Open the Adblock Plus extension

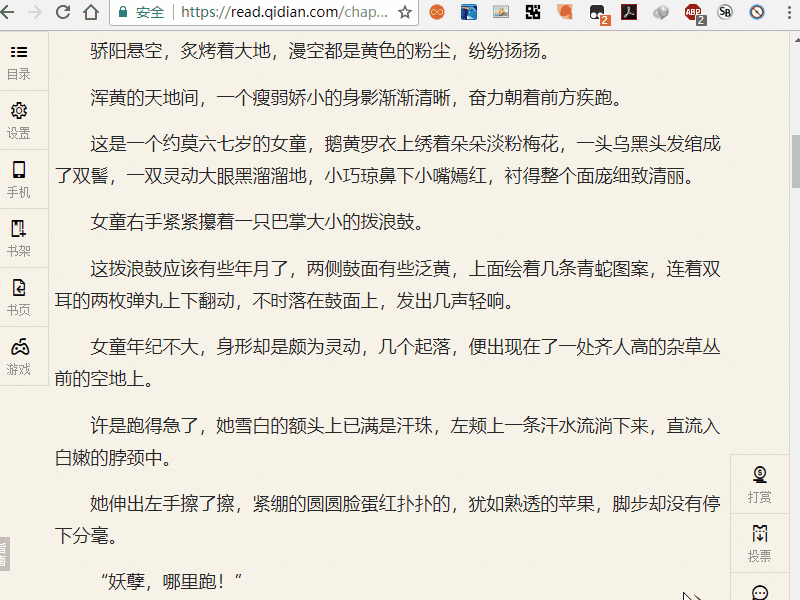[x=694, y=13]
